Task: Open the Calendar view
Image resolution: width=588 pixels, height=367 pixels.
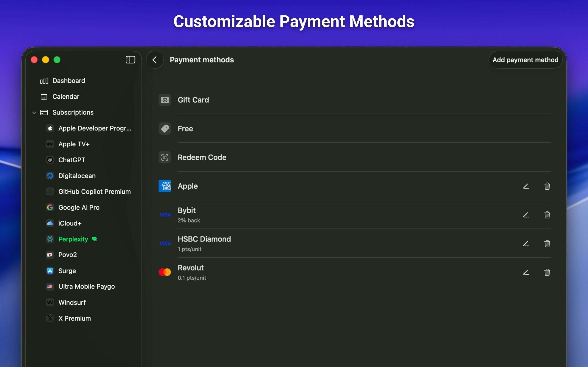Action: click(66, 97)
